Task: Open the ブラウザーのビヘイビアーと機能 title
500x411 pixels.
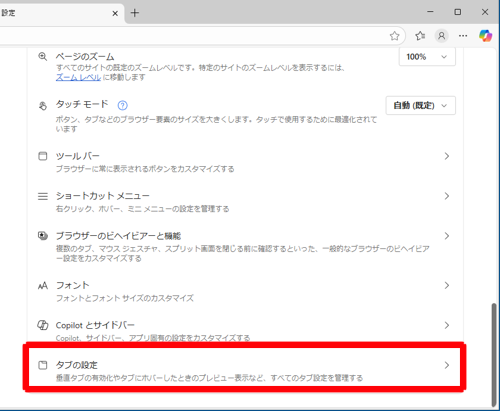Action: pyautogui.click(x=118, y=236)
